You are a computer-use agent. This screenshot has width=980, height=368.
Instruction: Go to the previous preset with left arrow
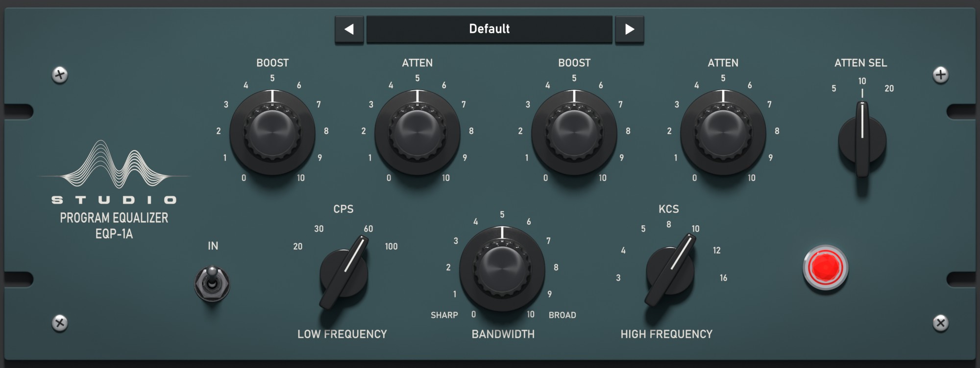(349, 29)
